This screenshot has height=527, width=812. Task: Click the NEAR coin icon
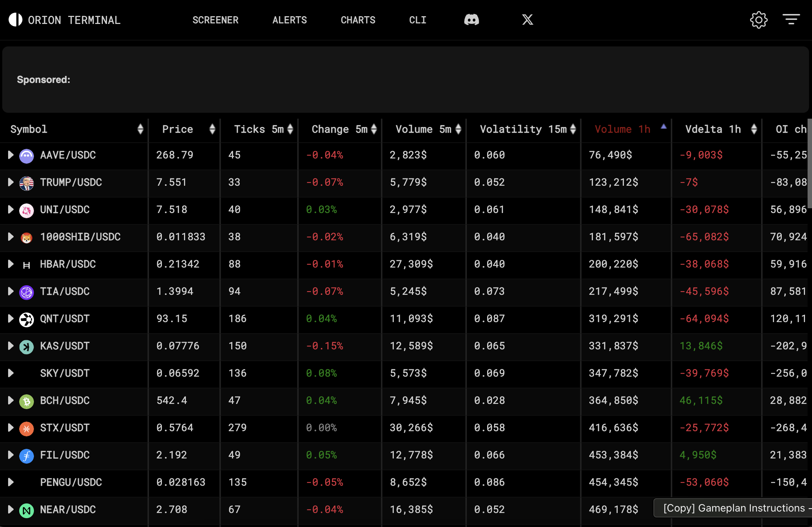[x=27, y=510]
